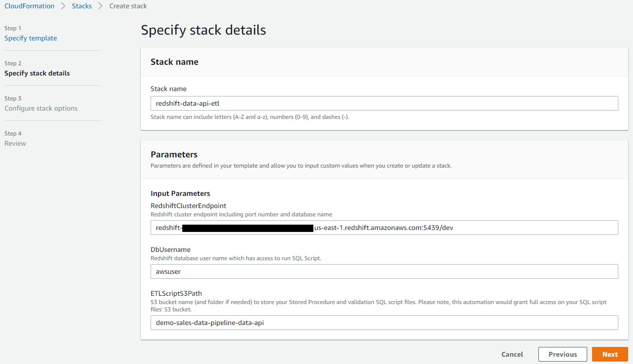Edit the DbUsername field containing awsuser
The width and height of the screenshot is (633, 364).
(x=384, y=271)
